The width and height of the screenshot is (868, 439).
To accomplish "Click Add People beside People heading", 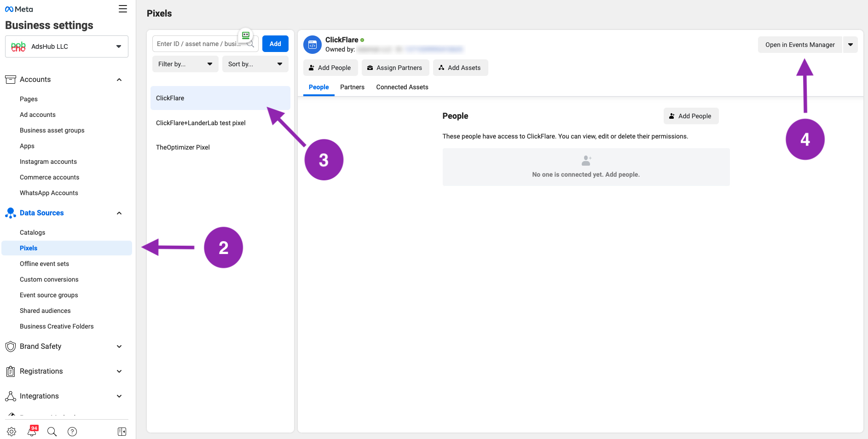I will (691, 116).
